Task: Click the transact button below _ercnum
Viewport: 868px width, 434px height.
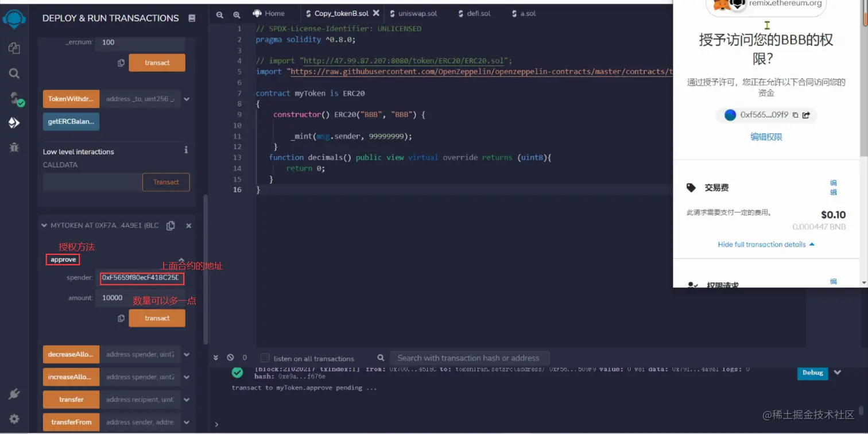Action: coord(157,63)
